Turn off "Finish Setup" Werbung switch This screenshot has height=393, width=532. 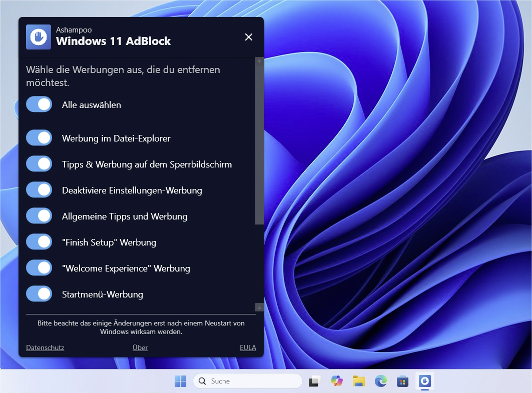tap(39, 242)
